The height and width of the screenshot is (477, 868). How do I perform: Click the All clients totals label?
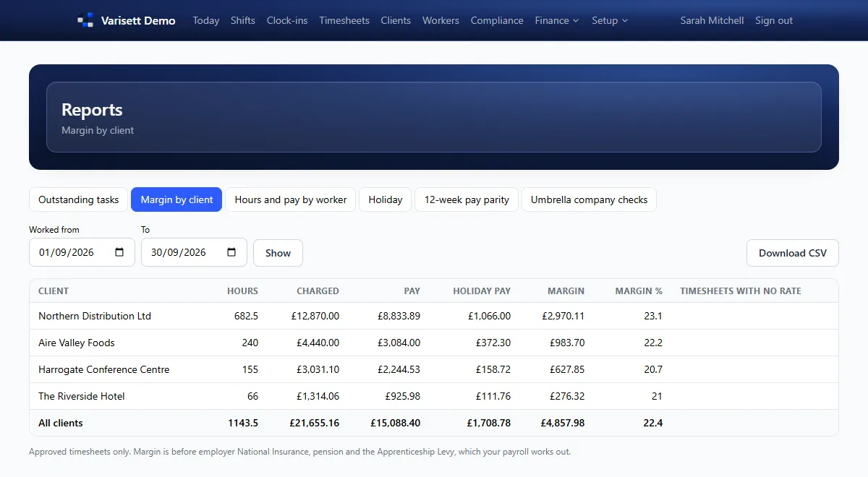[61, 423]
